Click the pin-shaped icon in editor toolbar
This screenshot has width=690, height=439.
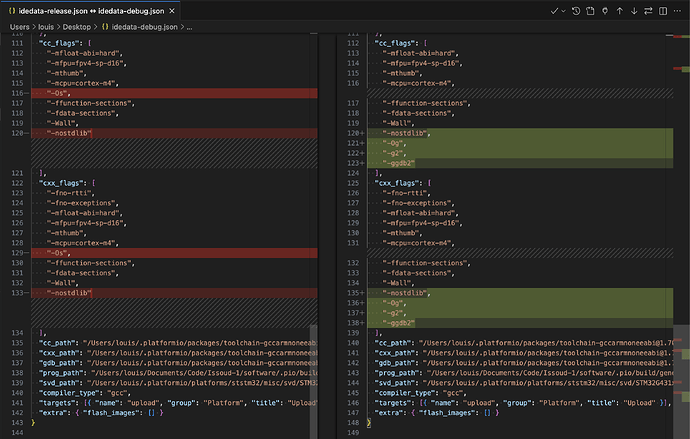(x=604, y=10)
